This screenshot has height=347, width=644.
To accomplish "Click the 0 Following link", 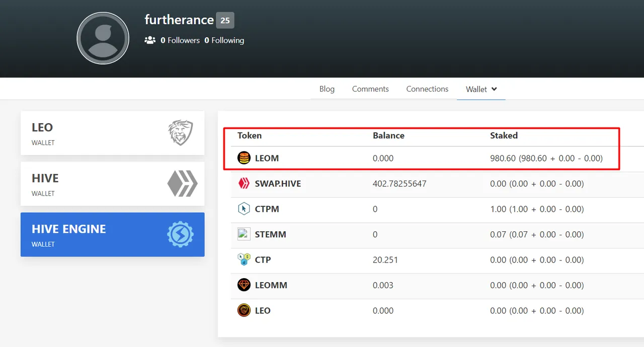I will tap(224, 40).
